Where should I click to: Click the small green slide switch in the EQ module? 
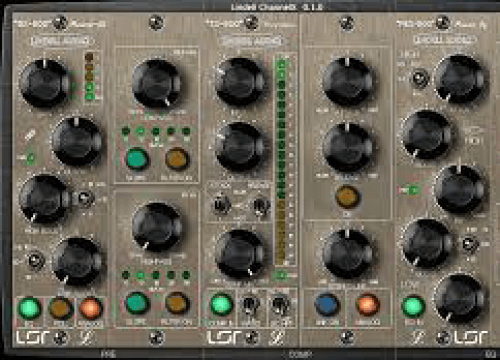click(412, 190)
